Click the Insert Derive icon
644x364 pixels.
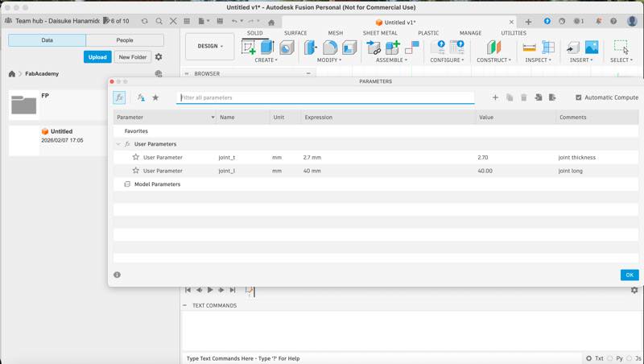point(572,48)
